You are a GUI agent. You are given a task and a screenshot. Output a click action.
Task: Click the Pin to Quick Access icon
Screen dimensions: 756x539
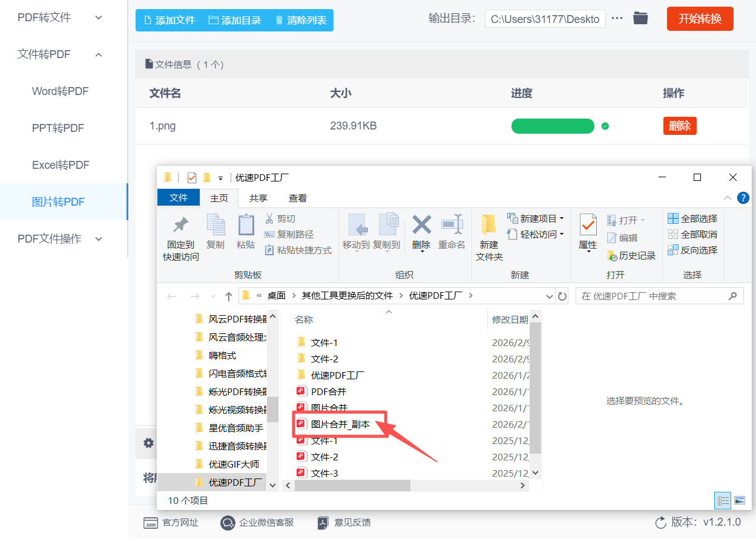pyautogui.click(x=180, y=226)
